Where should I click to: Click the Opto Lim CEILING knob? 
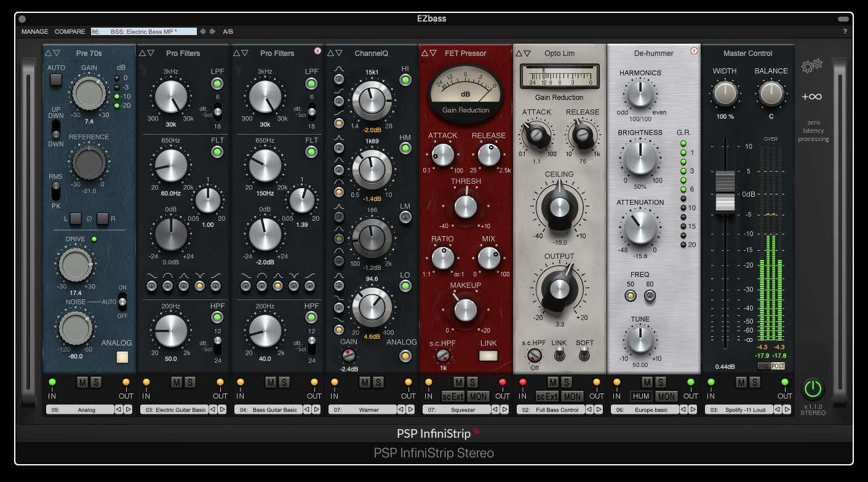click(x=559, y=207)
